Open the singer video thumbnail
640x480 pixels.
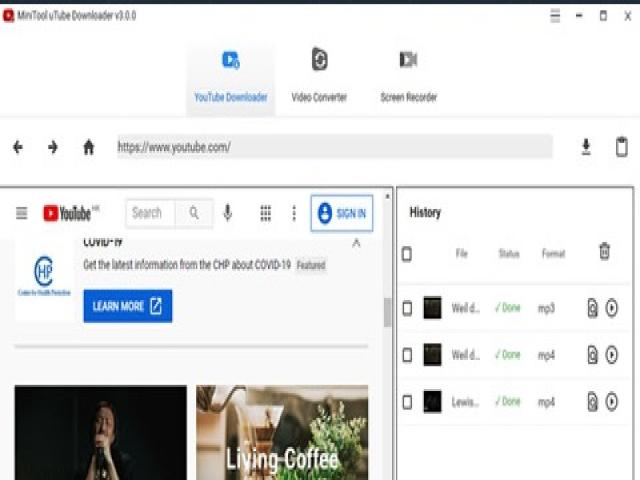[101, 433]
